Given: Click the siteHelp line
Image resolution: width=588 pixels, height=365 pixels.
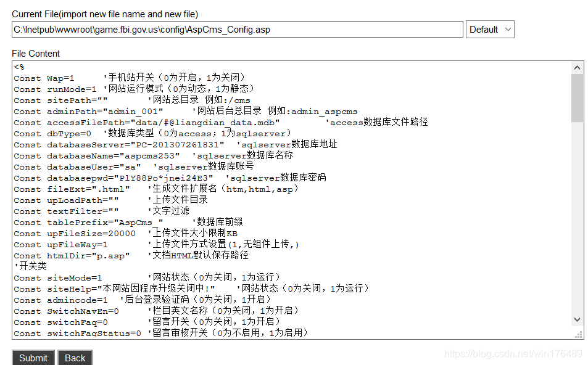Looking at the screenshot, I should point(191,289).
